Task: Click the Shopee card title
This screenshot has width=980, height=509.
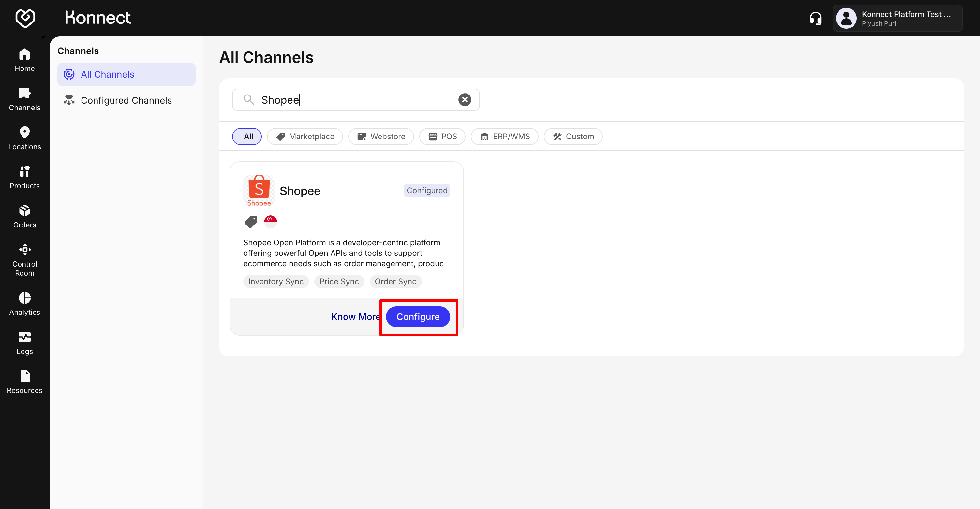Action: click(300, 191)
